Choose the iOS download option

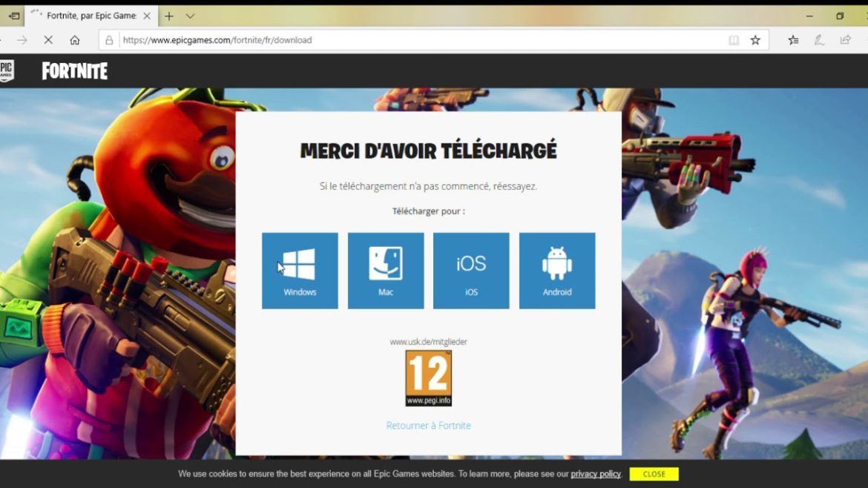click(x=471, y=271)
